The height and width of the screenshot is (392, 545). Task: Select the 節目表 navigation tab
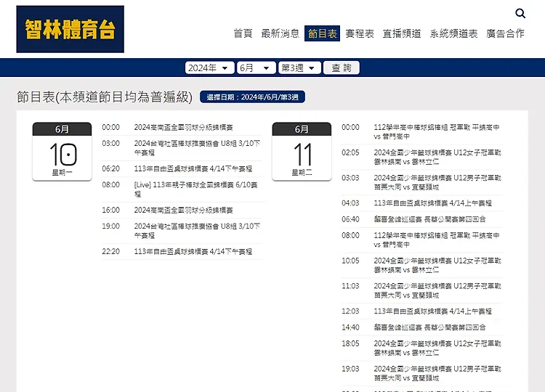point(322,33)
